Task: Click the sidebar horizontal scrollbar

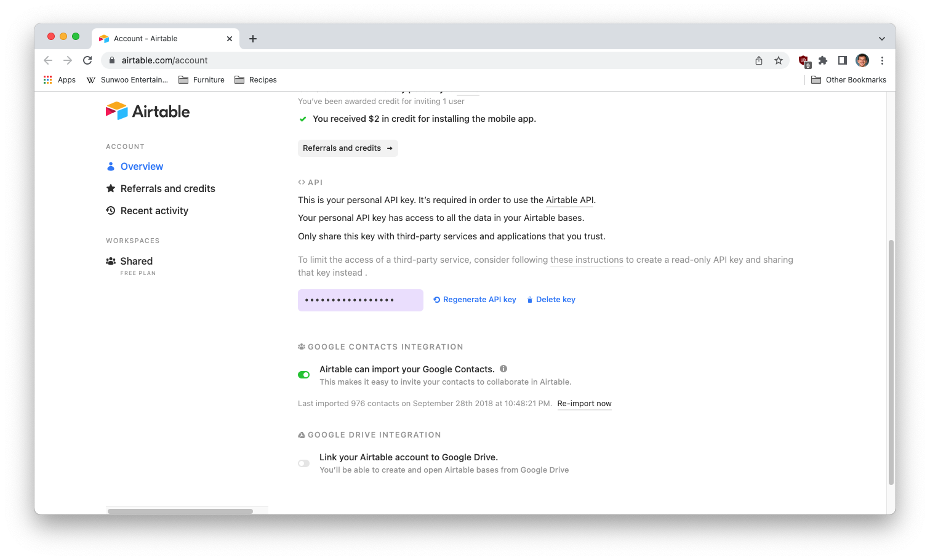Action: pyautogui.click(x=180, y=511)
